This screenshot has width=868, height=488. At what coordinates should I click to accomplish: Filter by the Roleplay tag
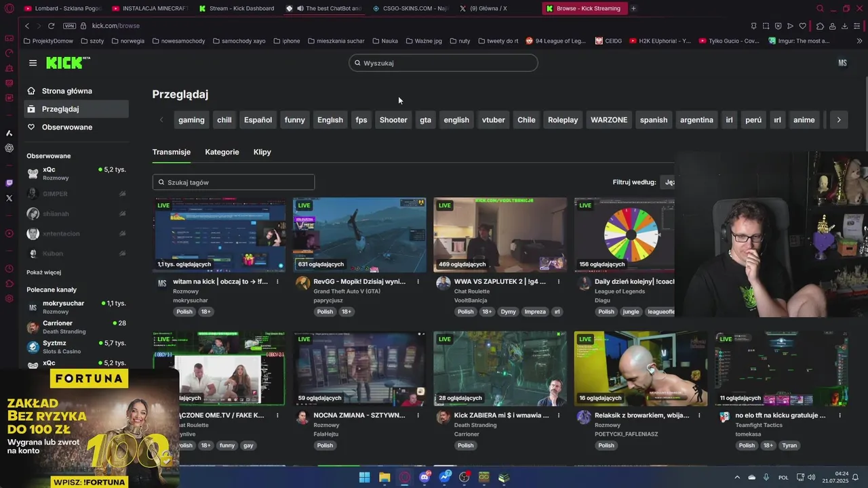563,120
